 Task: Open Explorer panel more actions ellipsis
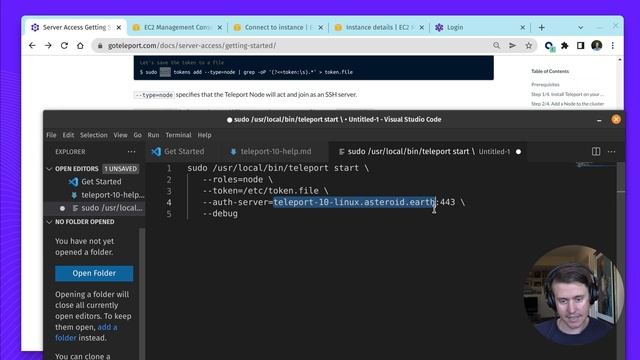coord(131,152)
